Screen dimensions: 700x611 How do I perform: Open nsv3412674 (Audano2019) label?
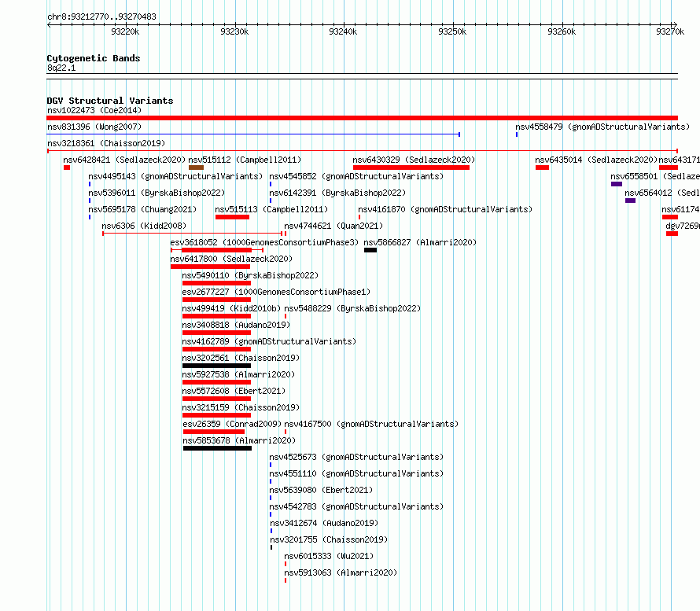pos(324,523)
